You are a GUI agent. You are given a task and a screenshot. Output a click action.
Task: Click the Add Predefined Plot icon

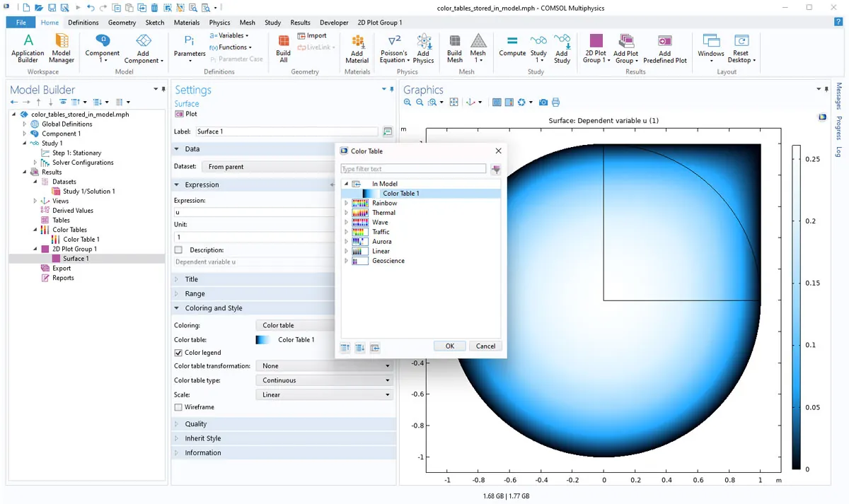[664, 42]
